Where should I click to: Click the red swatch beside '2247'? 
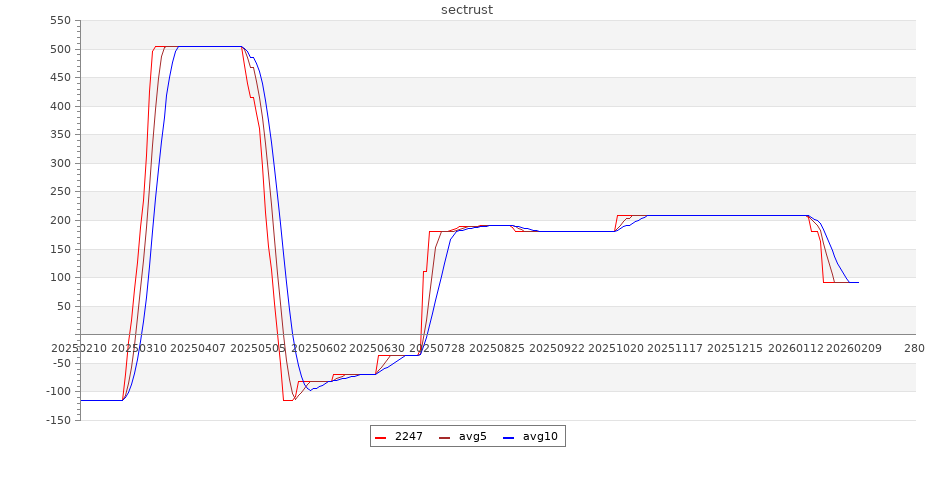coord(381,437)
